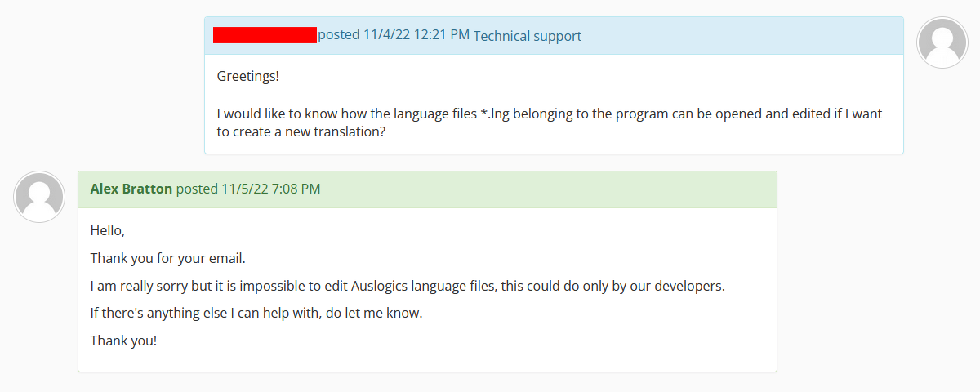The height and width of the screenshot is (392, 980).
Task: Click empty area of green reply header
Action: [539, 189]
